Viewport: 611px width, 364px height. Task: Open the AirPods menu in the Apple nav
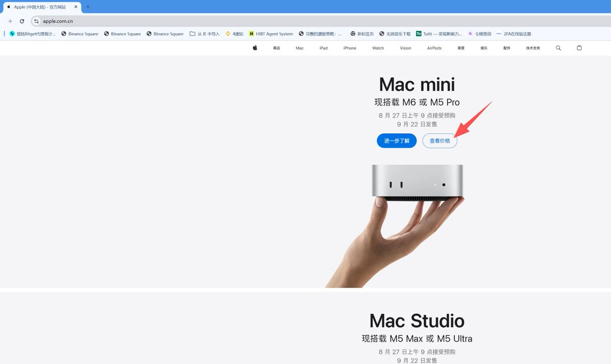click(434, 48)
